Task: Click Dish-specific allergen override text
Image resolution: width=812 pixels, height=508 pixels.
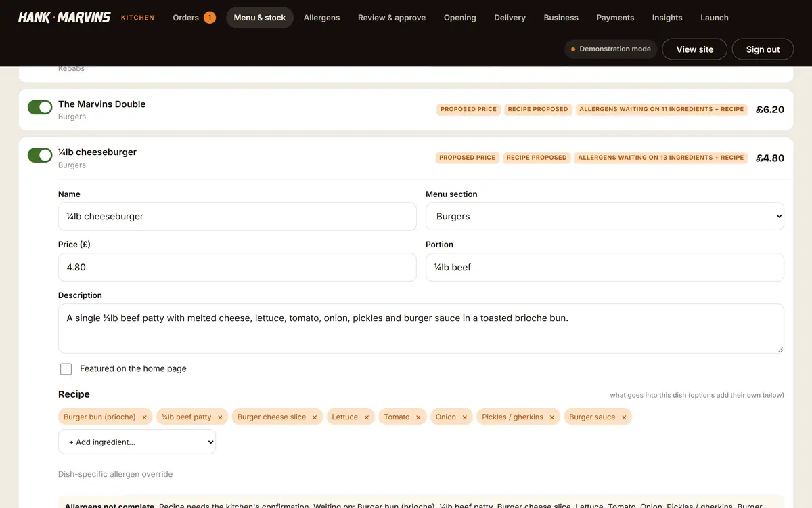Action: (x=115, y=474)
